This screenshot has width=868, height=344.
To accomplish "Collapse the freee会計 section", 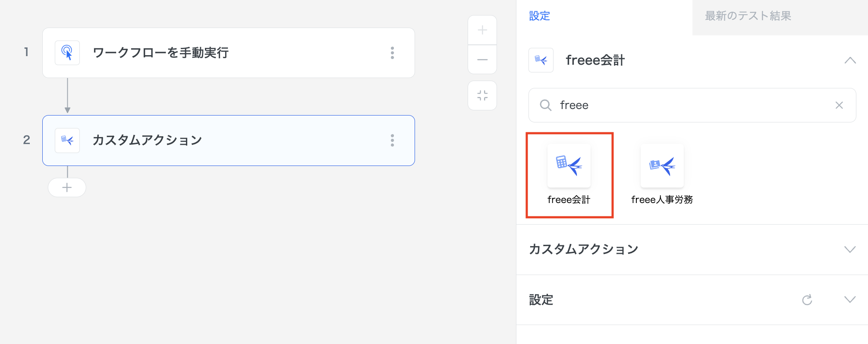I will [x=850, y=60].
